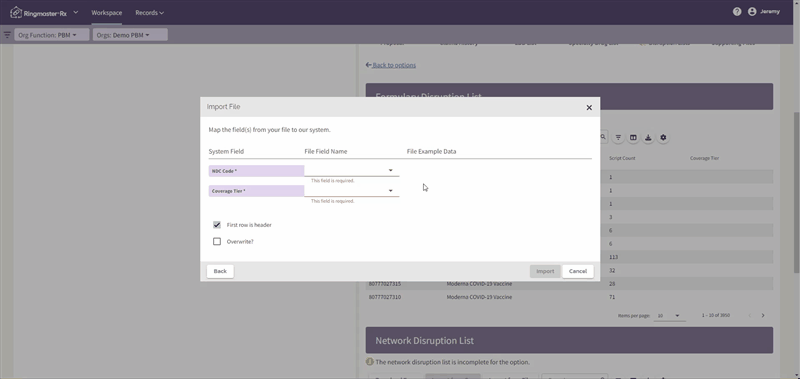Screen dimensions: 800x379
Task: Follow the Back to options link
Action: (x=391, y=65)
